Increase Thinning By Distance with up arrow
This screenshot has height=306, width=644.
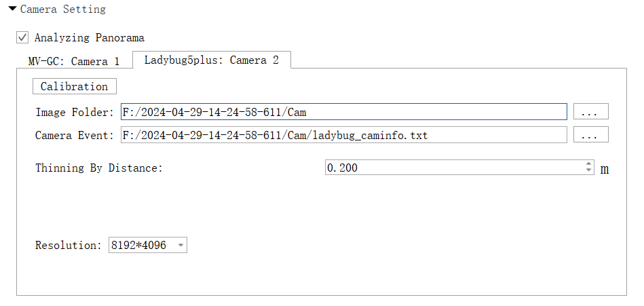click(x=588, y=164)
